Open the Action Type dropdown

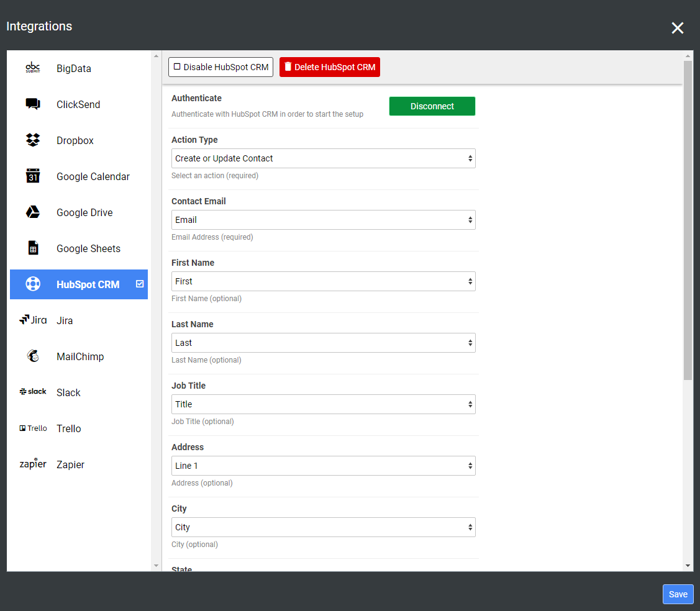click(323, 158)
